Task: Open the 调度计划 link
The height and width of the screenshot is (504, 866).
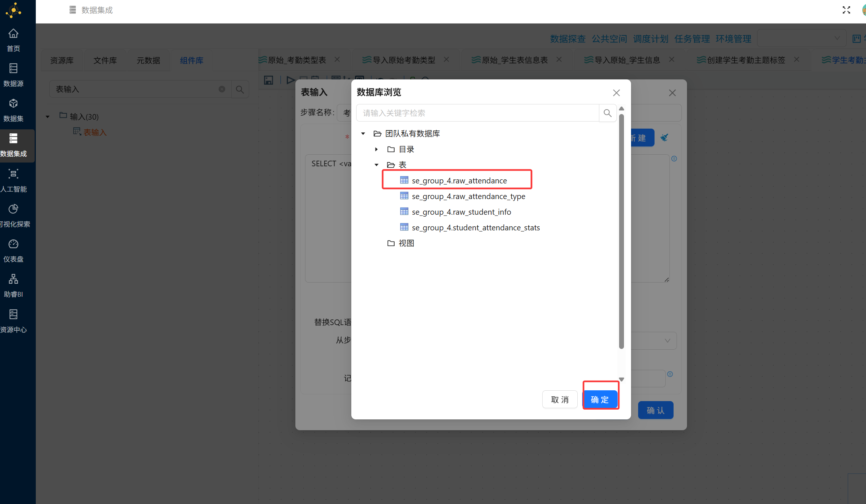Action: (651, 39)
